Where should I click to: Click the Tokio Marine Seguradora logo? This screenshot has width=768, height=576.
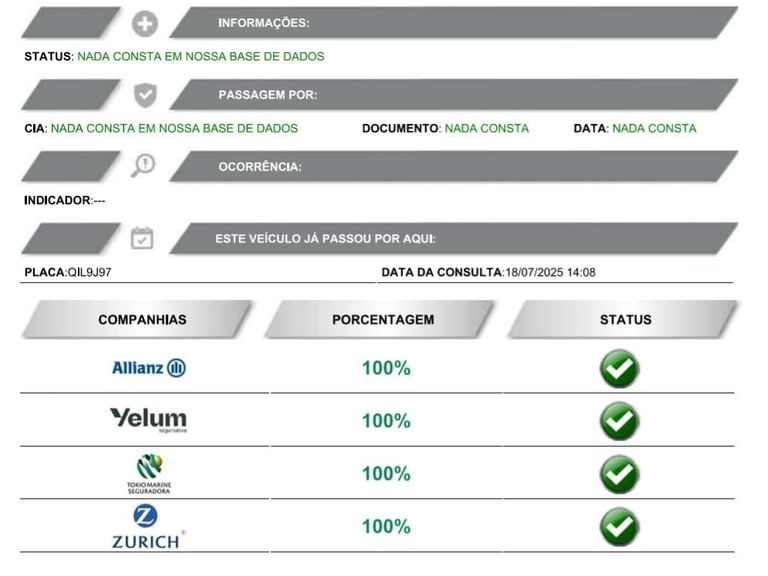click(149, 474)
